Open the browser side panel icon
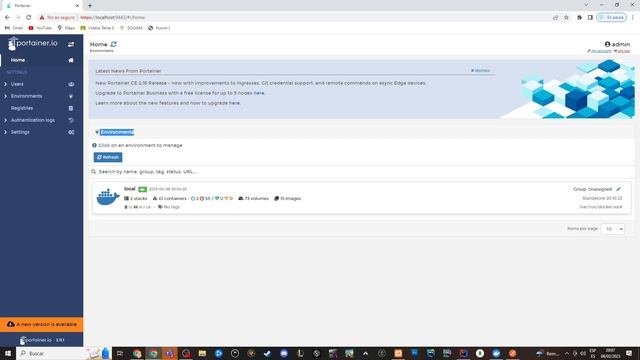 tap(590, 18)
